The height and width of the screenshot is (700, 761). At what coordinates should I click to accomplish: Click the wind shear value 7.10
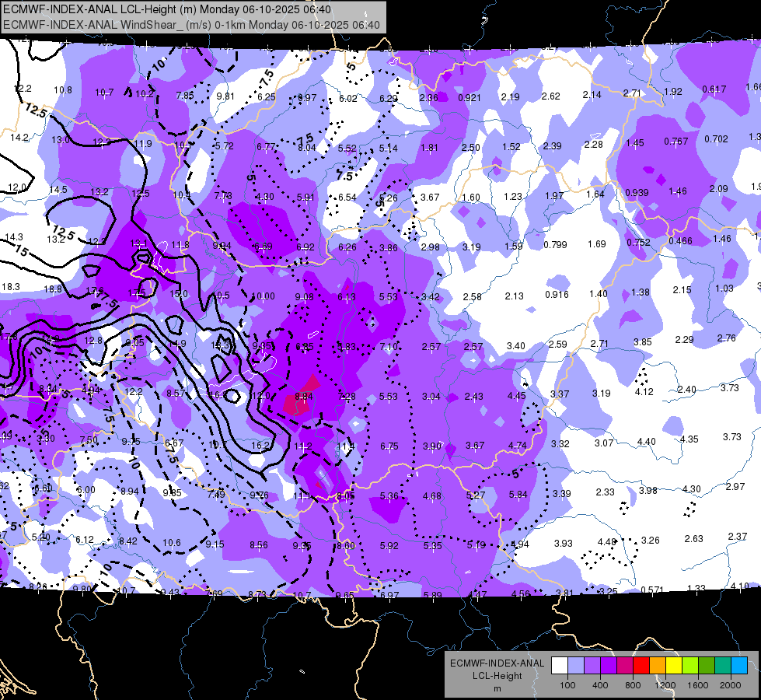(389, 347)
